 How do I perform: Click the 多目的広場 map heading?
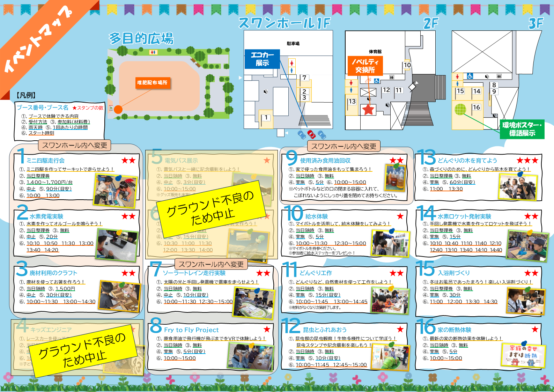[141, 38]
